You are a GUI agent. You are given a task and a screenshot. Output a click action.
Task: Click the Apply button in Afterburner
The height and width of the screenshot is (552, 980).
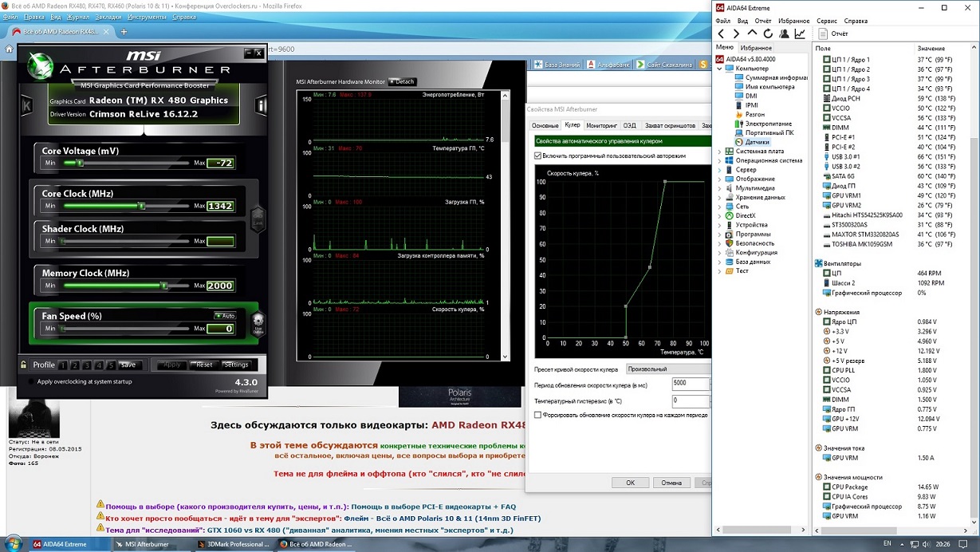point(171,365)
